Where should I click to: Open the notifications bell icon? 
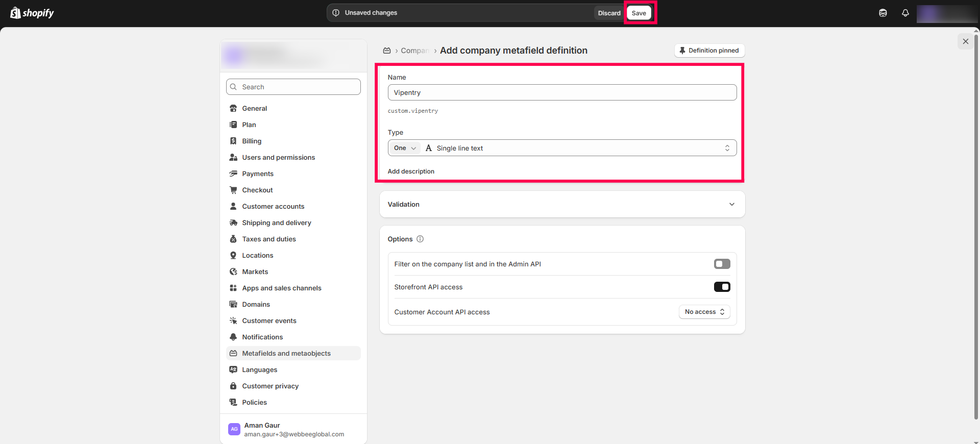905,13
